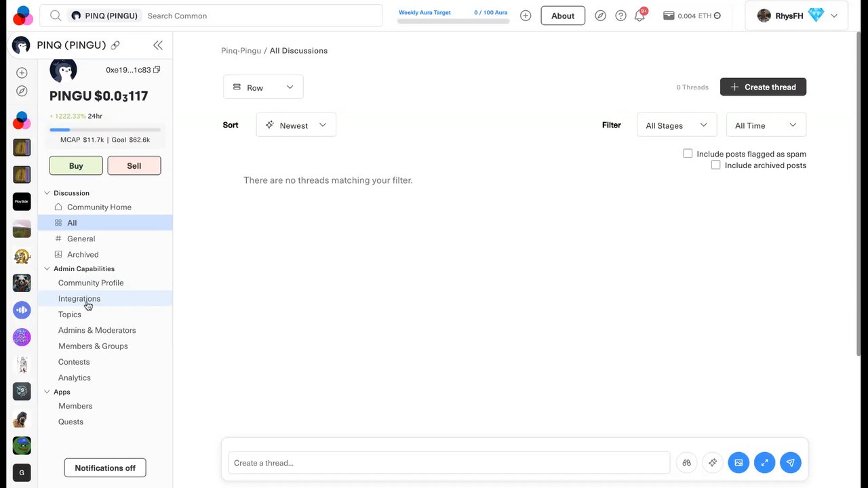Open the PlaySide community icon
Image resolution: width=868 pixels, height=488 pixels.
coord(22,201)
